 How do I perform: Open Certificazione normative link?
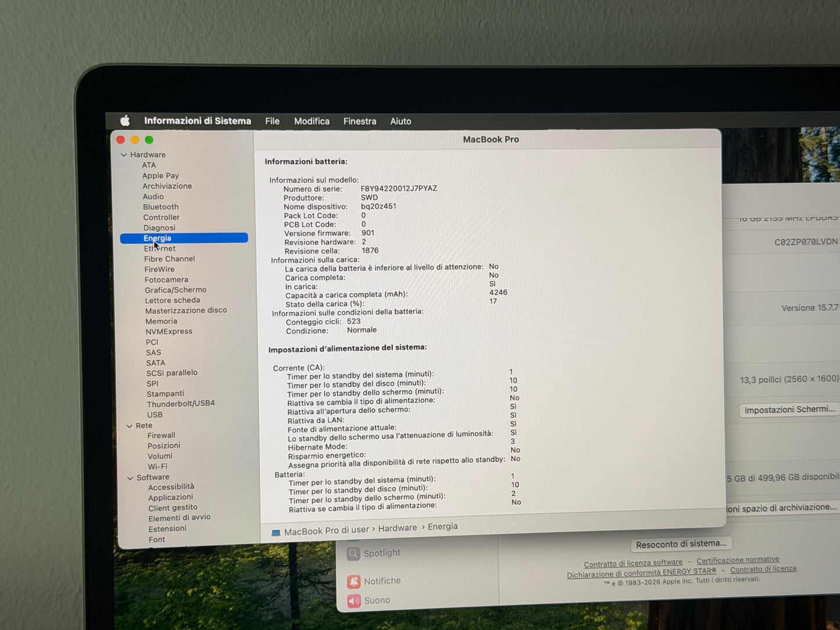(x=738, y=560)
